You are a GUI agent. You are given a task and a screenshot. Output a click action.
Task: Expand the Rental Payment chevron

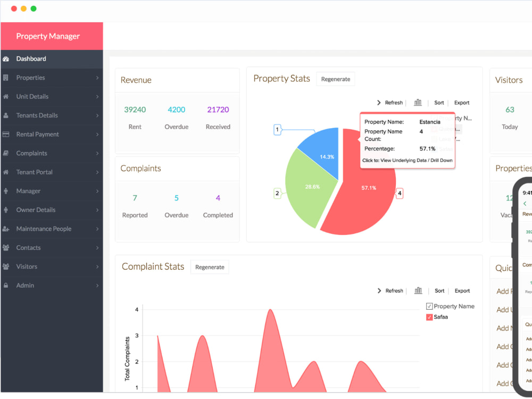[97, 135]
